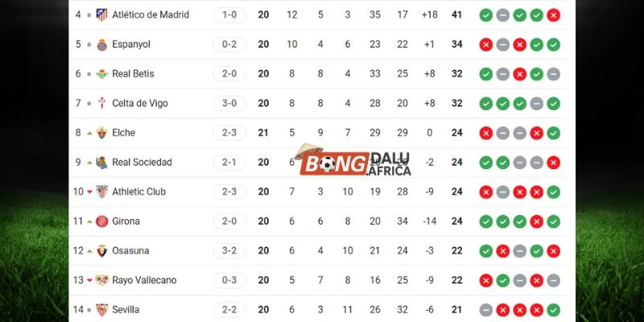Select the grey draw icon in Espanyol's form

click(502, 44)
